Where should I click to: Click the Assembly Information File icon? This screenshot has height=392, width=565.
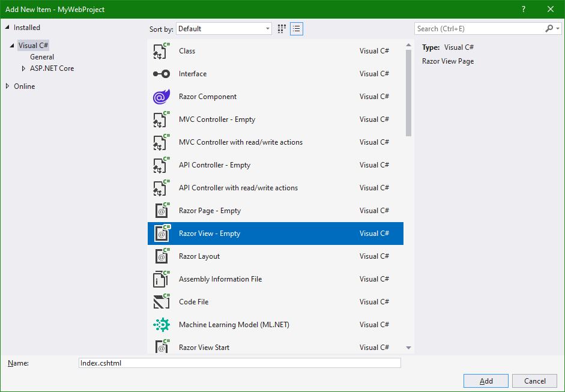(161, 279)
